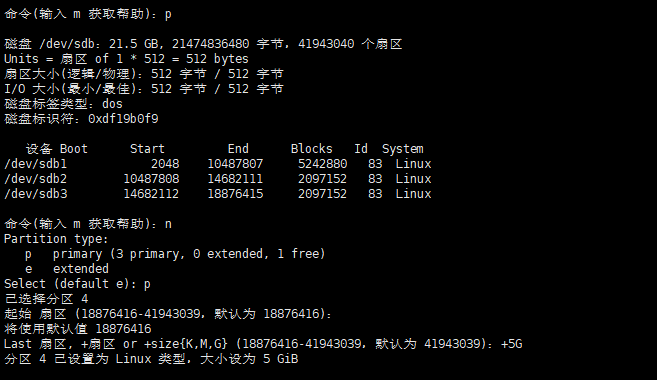Click the '+5G' size input
This screenshot has width=657, height=380.
pyautogui.click(x=511, y=344)
